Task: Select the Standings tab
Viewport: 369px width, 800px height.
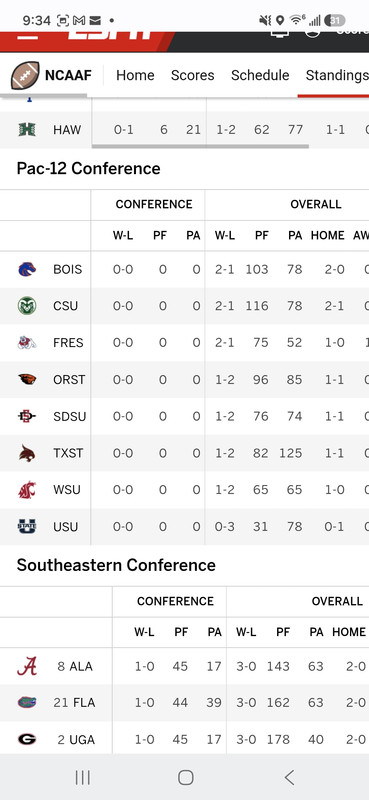Action: tap(337, 76)
